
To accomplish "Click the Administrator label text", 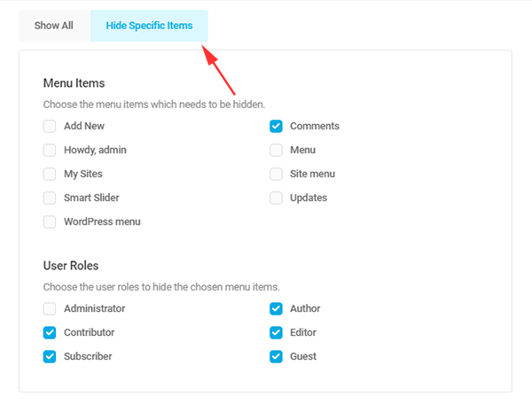I will 94,308.
